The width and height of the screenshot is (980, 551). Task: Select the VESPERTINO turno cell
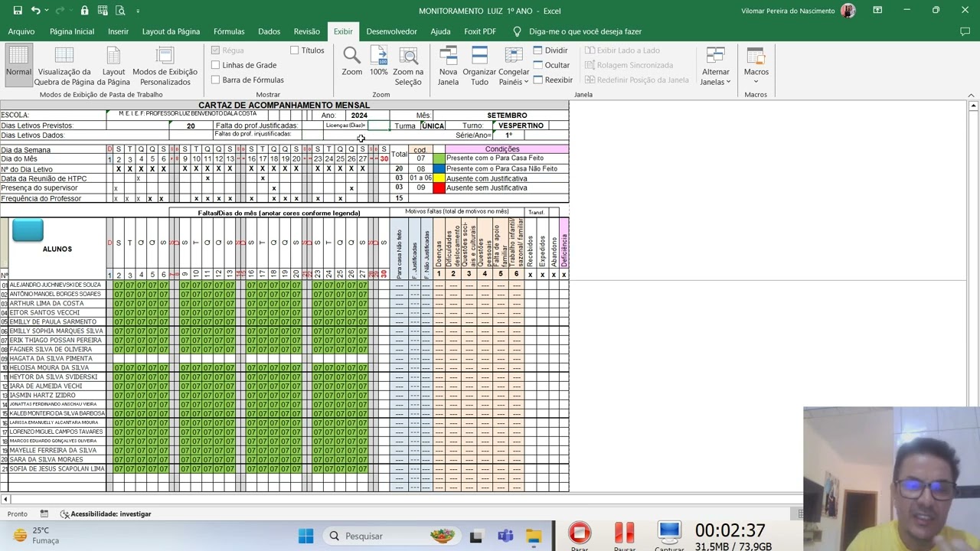pyautogui.click(x=521, y=126)
